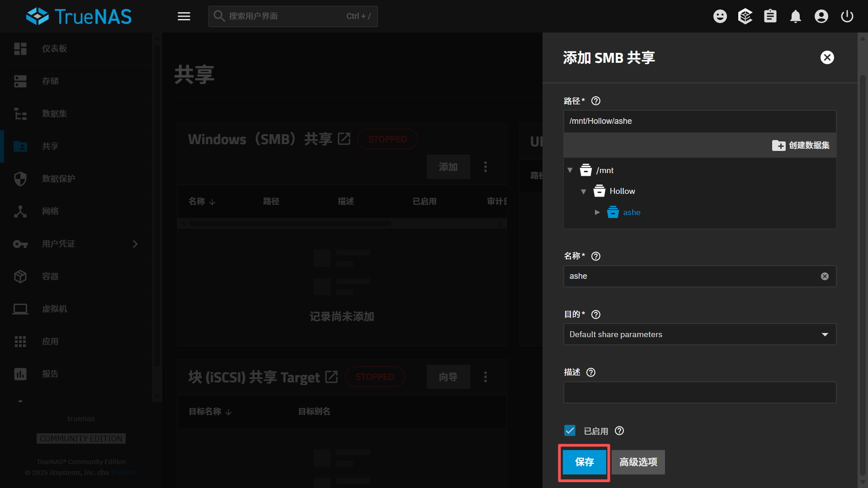Open 高级选项 advanced options
Screen dimensions: 868x488
638,462
